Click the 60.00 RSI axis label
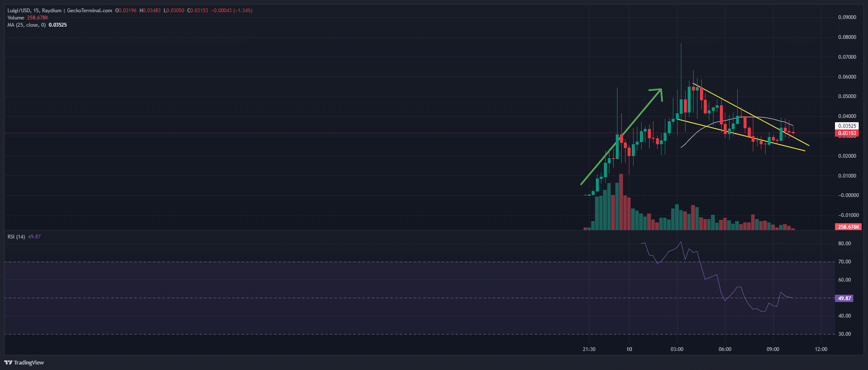This screenshot has height=370, width=868. coord(844,280)
